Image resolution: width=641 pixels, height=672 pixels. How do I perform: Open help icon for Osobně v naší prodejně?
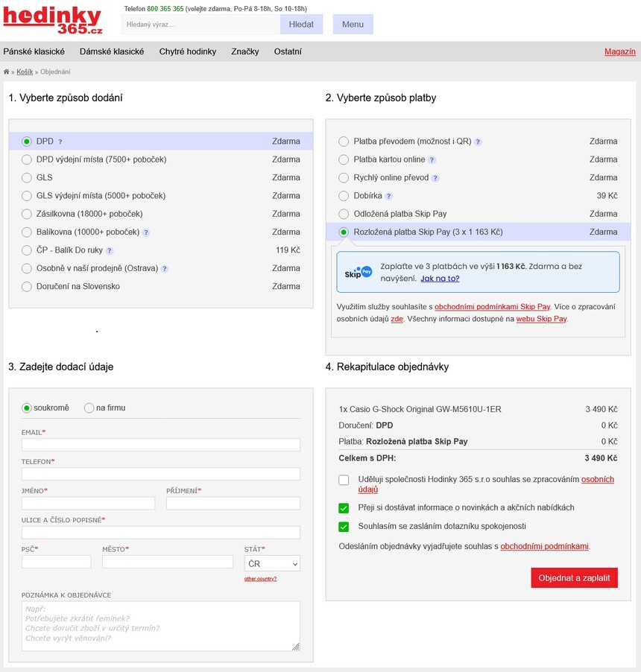pos(164,269)
